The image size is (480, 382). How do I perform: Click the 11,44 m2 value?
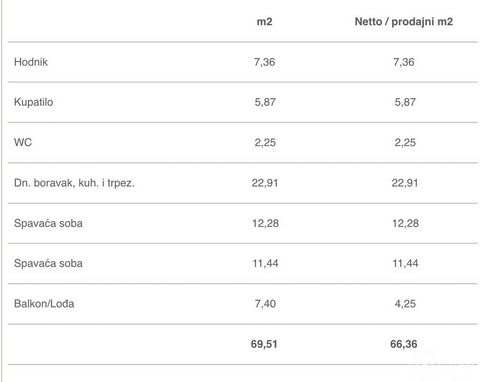pyautogui.click(x=265, y=264)
